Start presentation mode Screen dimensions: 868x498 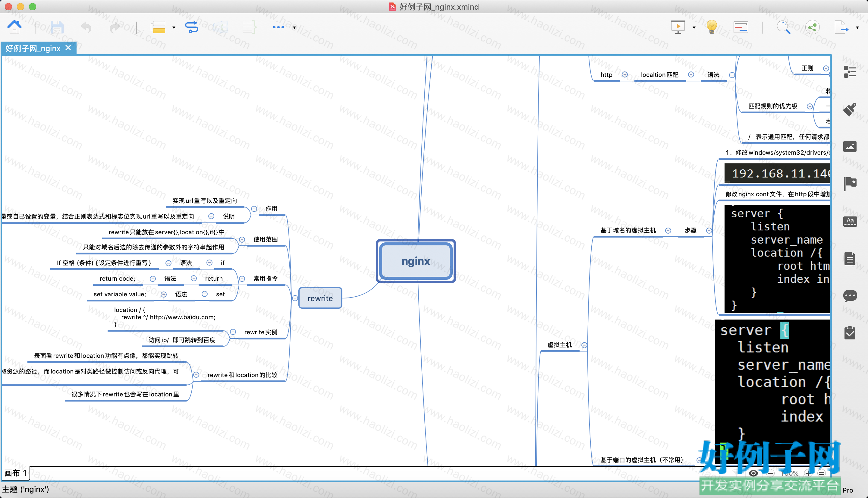(x=678, y=27)
